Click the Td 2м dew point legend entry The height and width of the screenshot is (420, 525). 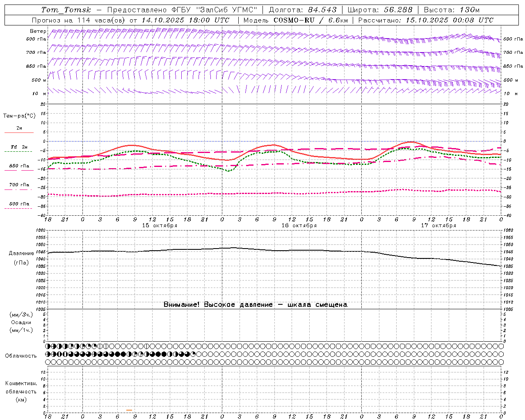(x=19, y=147)
